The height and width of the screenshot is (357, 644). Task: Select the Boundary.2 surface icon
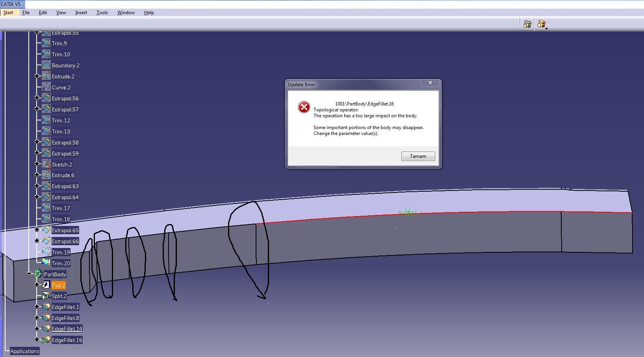(46, 65)
